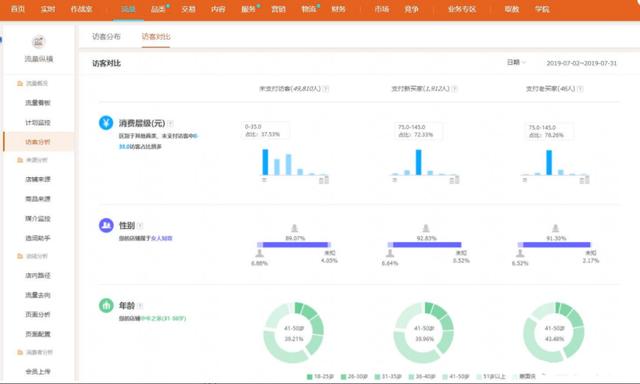The width and height of the screenshot is (640, 384).
Task: Open 页面配置 in the sidebar
Action: [38, 334]
